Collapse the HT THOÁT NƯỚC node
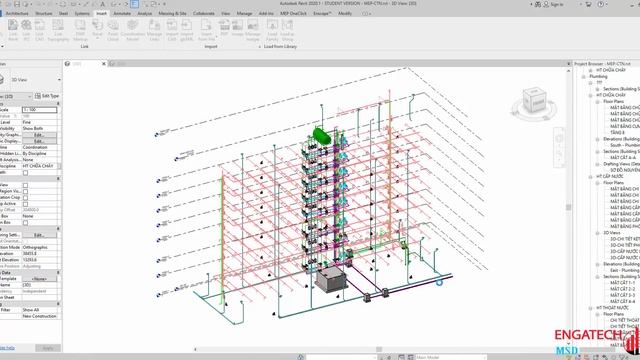The width and height of the screenshot is (640, 360). [591, 308]
